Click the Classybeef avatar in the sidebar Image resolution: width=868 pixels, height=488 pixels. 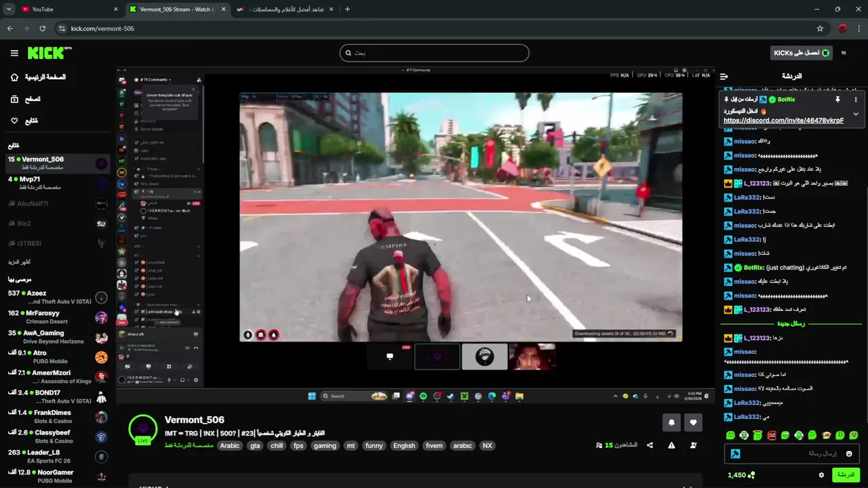coord(101,436)
